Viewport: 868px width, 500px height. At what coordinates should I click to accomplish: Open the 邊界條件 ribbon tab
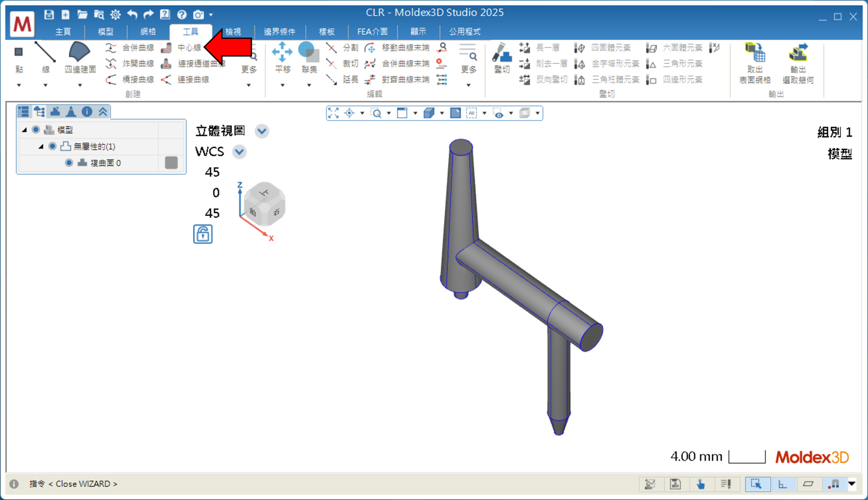point(279,32)
